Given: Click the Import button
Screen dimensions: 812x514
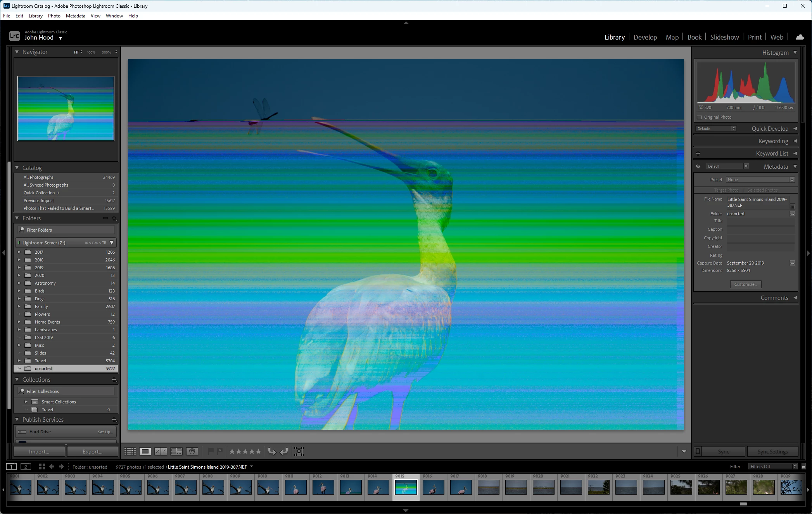Looking at the screenshot, I should point(39,452).
